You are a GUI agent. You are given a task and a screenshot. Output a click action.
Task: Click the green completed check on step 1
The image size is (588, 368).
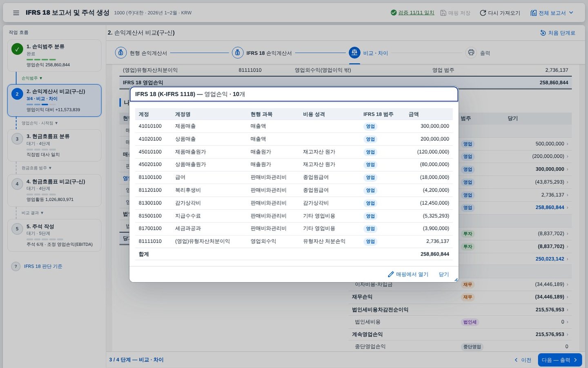tap(17, 49)
